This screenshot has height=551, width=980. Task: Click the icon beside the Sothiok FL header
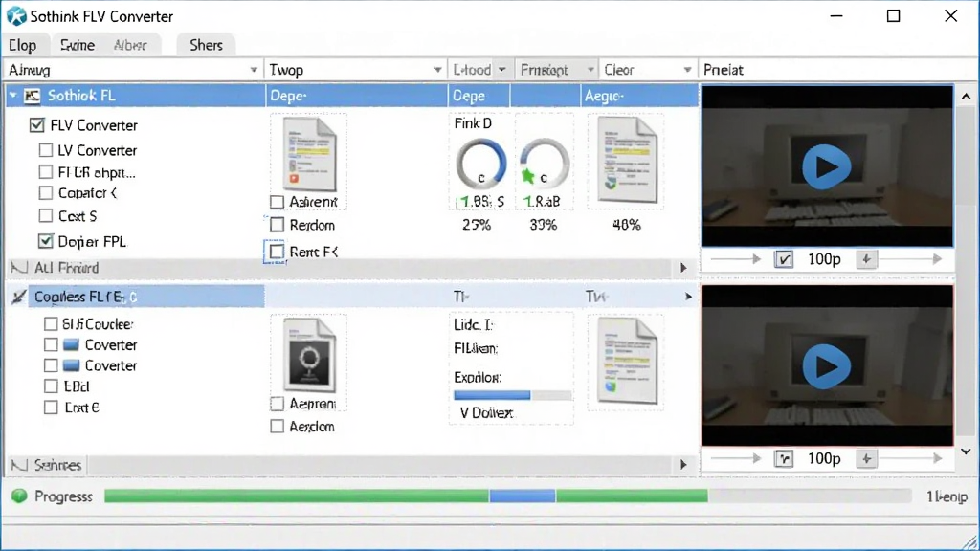32,96
